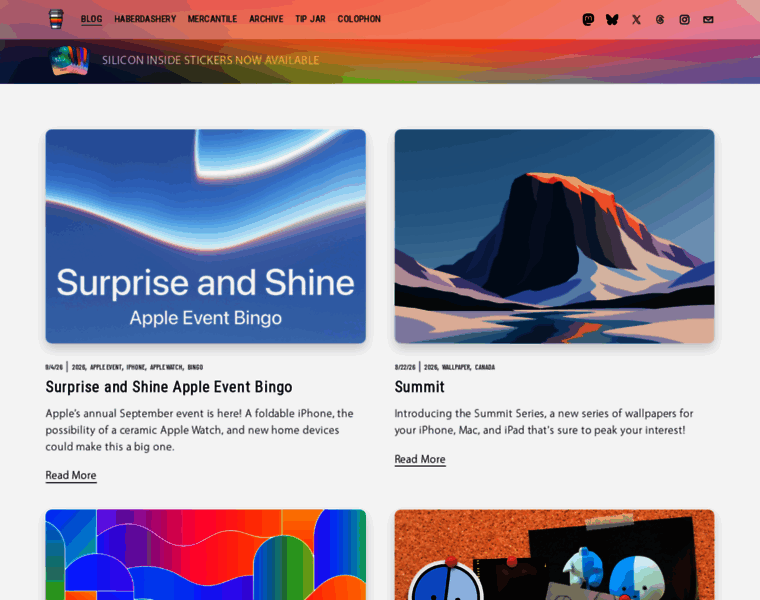Click the sticker pack icon in banner

coord(70,61)
